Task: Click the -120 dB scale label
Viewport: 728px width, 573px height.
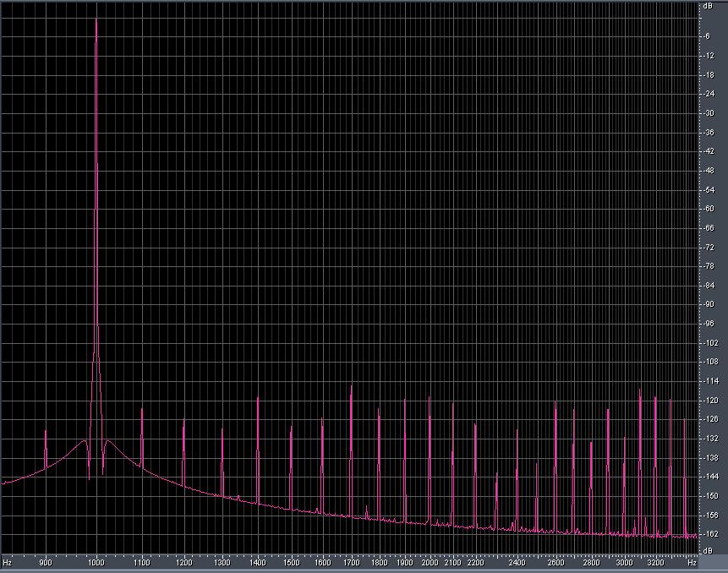Action: (x=710, y=401)
